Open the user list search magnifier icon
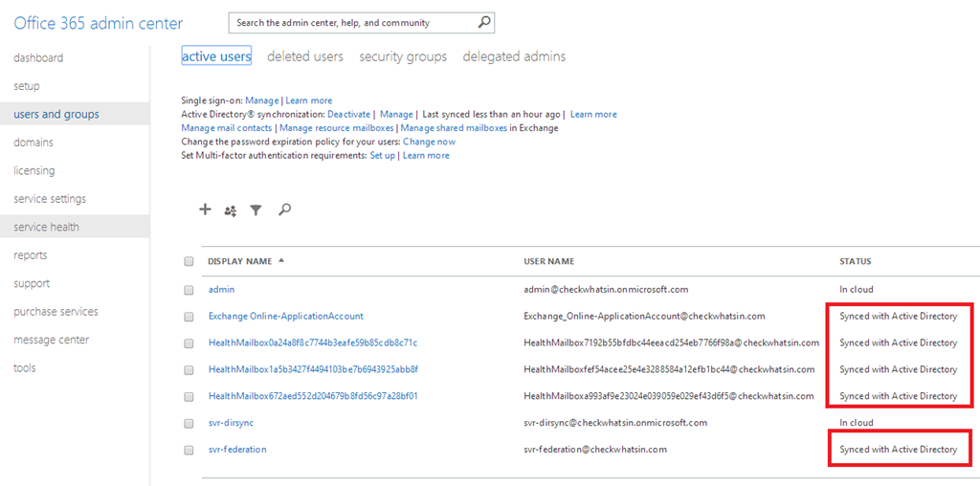The height and width of the screenshot is (486, 980). pos(284,210)
